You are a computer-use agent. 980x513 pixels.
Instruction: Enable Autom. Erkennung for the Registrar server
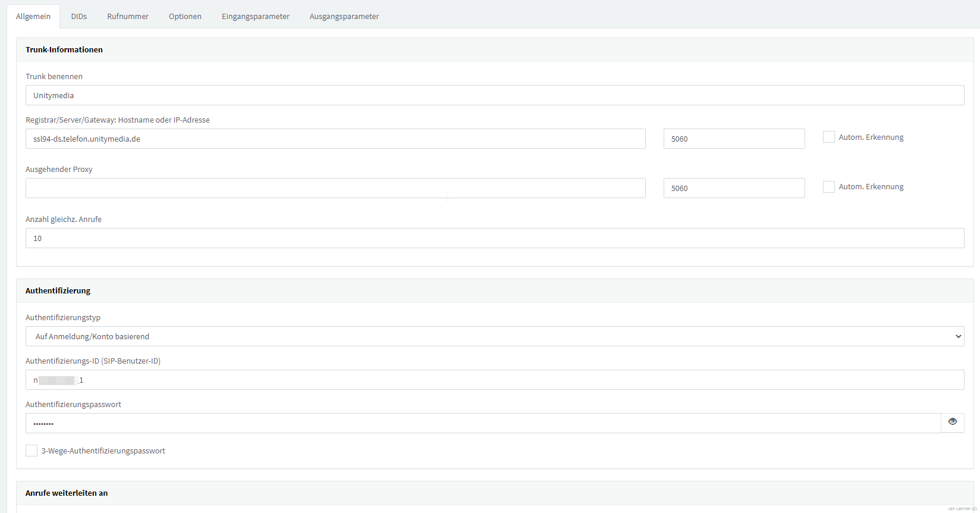click(828, 137)
